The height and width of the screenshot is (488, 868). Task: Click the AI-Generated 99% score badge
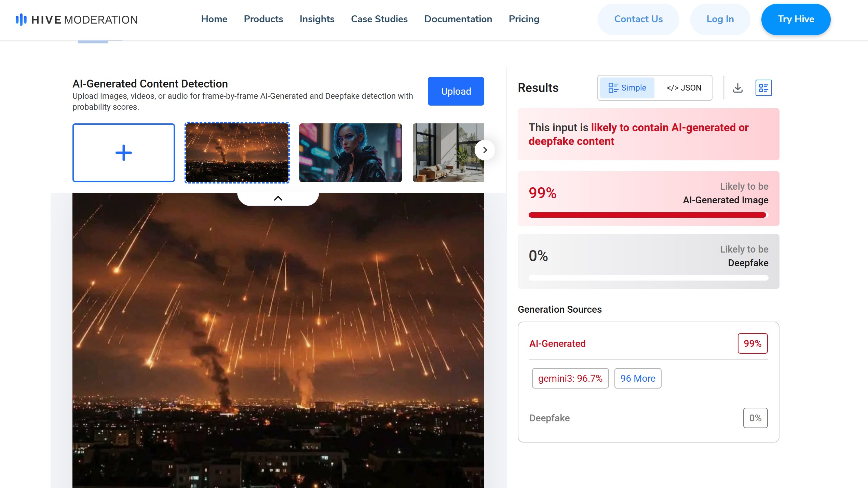(x=752, y=343)
